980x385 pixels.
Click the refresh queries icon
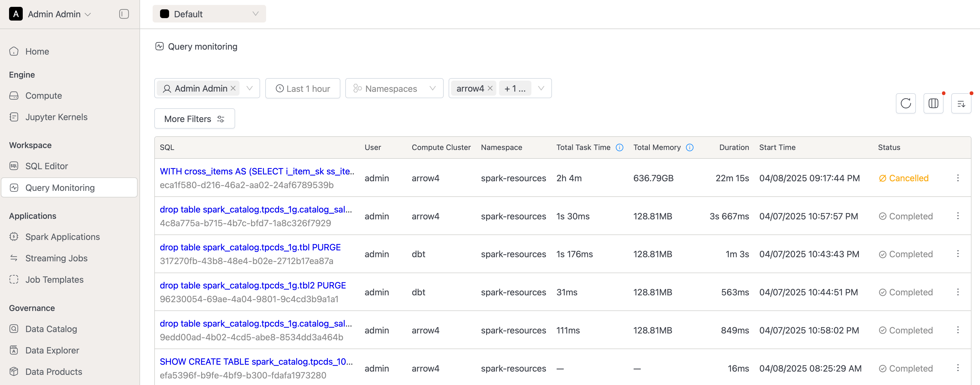(905, 104)
